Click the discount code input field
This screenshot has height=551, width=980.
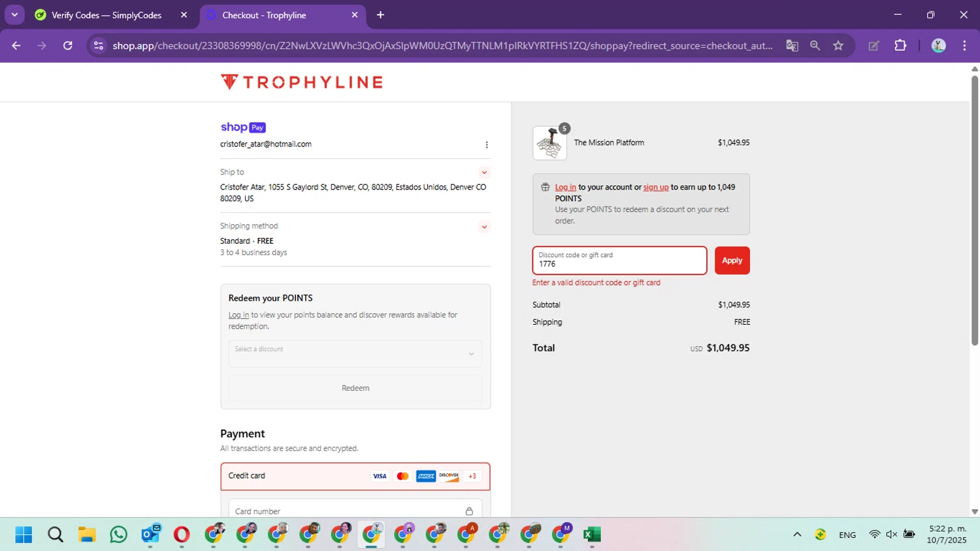(x=619, y=261)
